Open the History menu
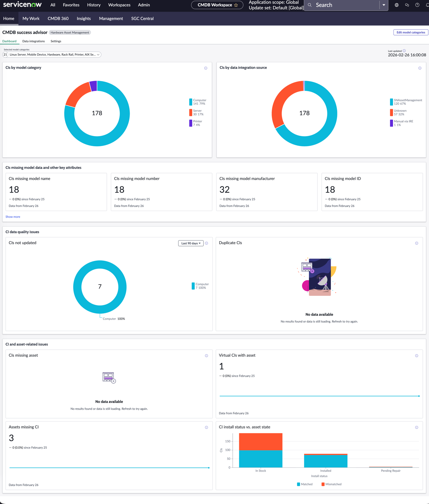429x504 pixels. pyautogui.click(x=94, y=5)
